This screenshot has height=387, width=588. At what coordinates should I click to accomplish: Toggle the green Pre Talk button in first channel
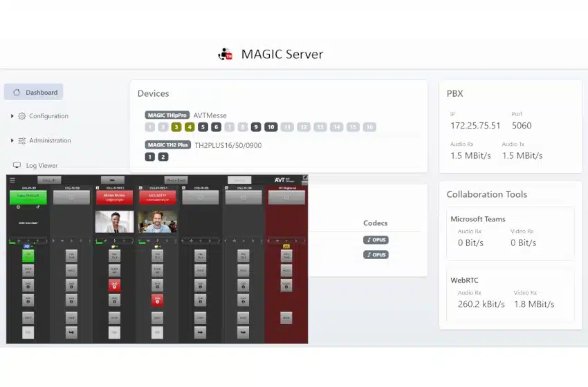click(x=28, y=255)
